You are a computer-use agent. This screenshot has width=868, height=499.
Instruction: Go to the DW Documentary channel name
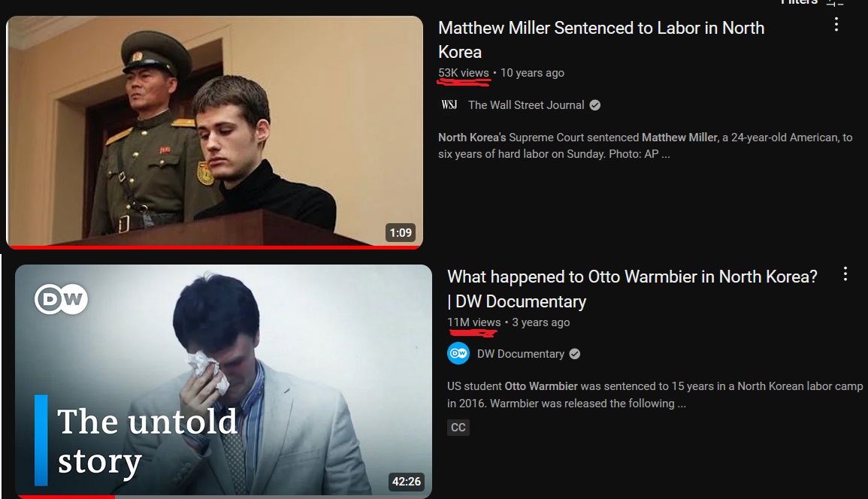(x=520, y=354)
